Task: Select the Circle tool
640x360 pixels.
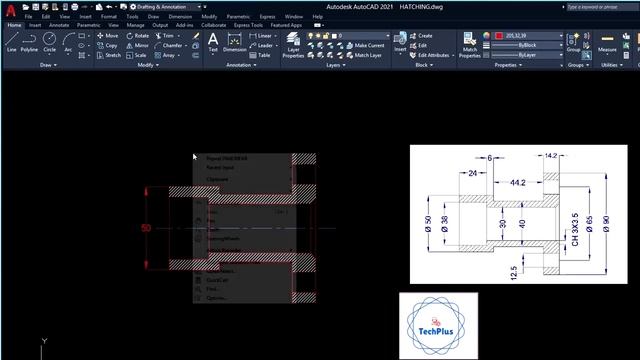Action: click(49, 42)
